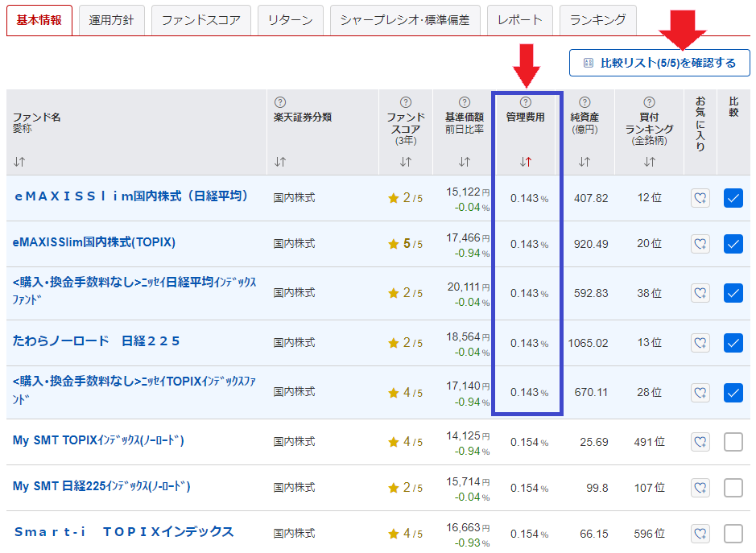The height and width of the screenshot is (553, 756).
Task: Sort by 管理費用 using sort arrows
Action: click(526, 162)
